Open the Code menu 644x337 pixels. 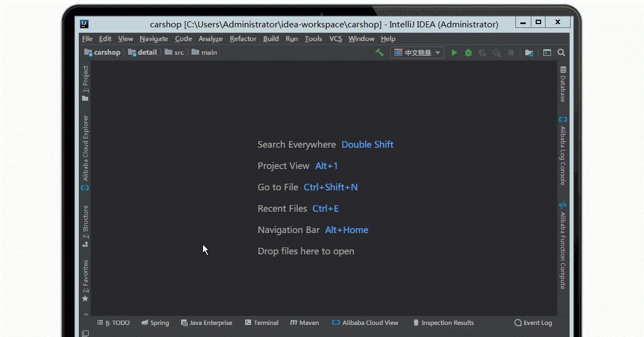click(184, 39)
